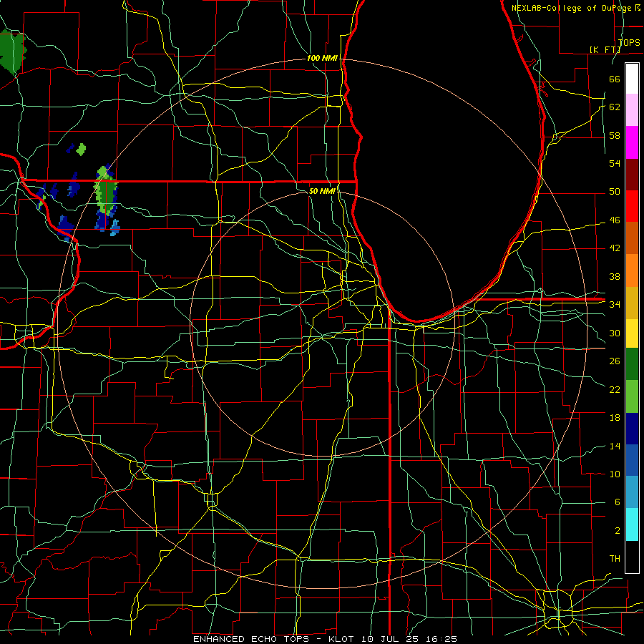
Task: Click the 100 NMI range ring label
Action: click(322, 59)
